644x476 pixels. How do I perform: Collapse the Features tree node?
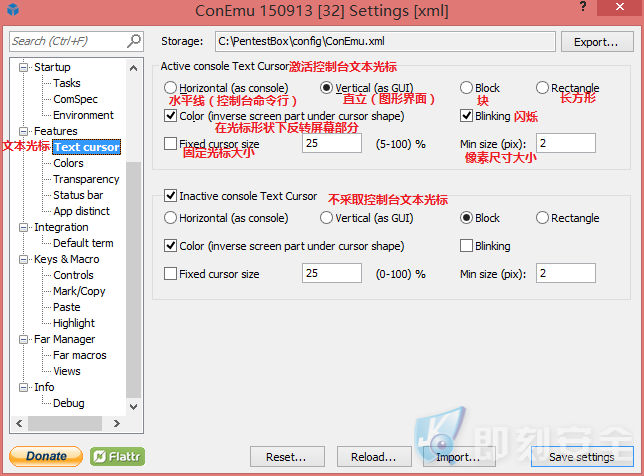point(24,131)
